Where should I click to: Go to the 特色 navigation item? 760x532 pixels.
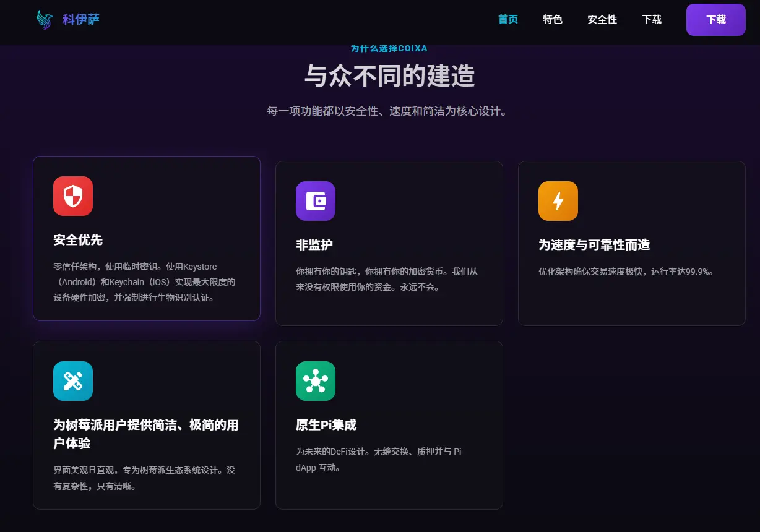pos(553,19)
